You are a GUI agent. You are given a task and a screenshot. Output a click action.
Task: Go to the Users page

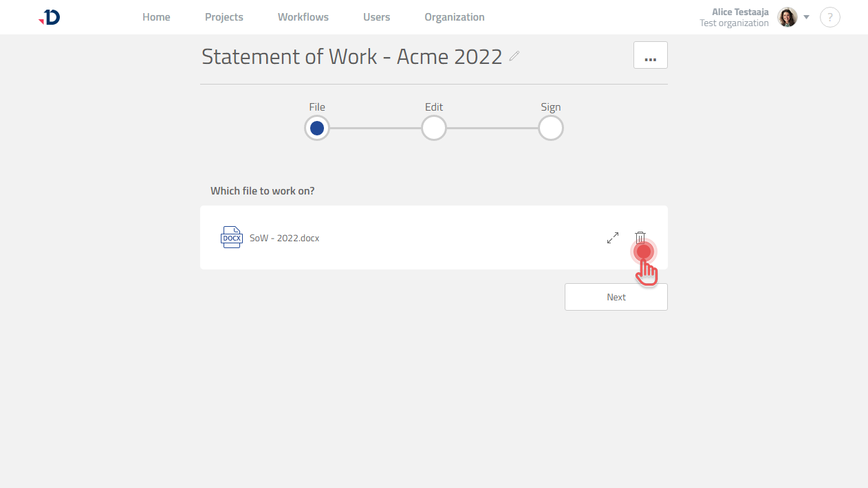(377, 17)
